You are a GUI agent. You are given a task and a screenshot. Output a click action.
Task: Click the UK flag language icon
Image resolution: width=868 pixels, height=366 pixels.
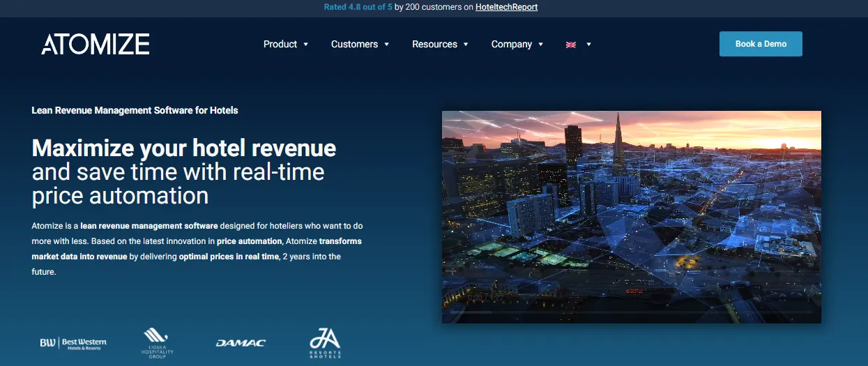pos(571,45)
